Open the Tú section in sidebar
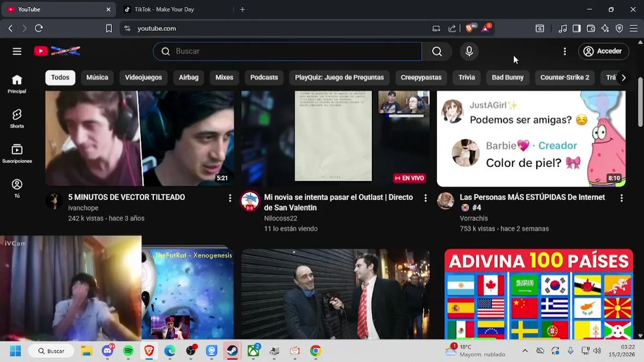The width and height of the screenshot is (644, 362). tap(17, 189)
